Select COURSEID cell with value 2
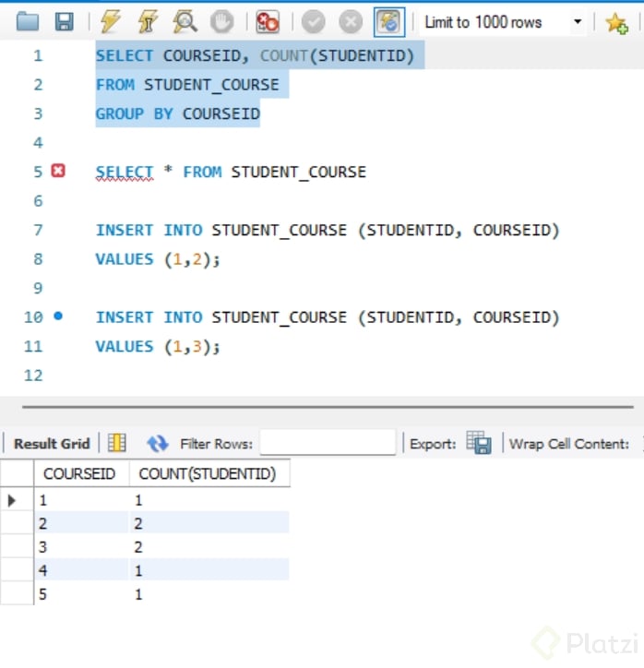 click(x=81, y=523)
